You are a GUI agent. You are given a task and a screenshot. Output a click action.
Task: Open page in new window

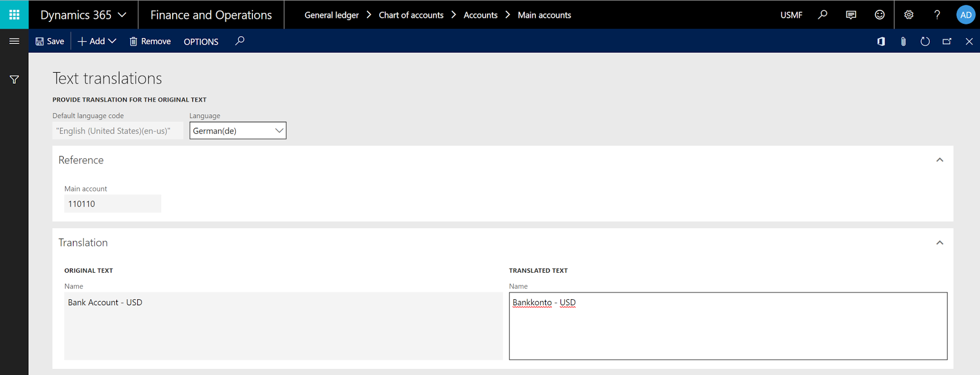click(x=947, y=42)
